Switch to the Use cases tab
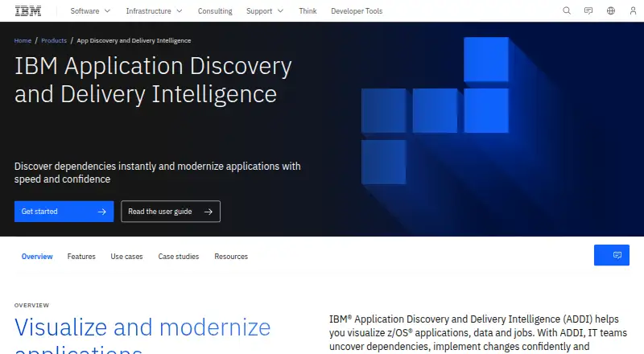The image size is (644, 354). [x=126, y=257]
